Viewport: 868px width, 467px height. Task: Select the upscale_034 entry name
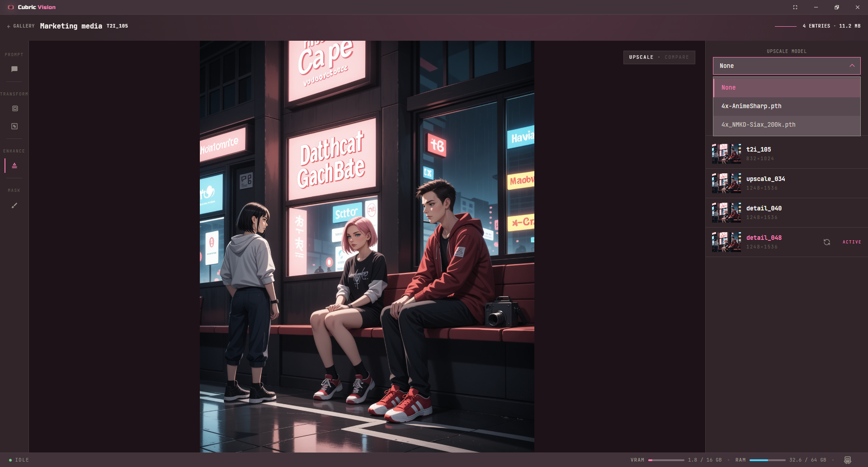point(766,179)
